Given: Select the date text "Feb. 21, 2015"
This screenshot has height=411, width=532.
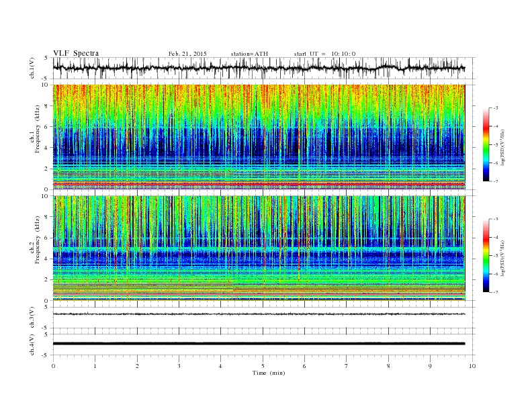Looking at the screenshot, I should pyautogui.click(x=187, y=54).
